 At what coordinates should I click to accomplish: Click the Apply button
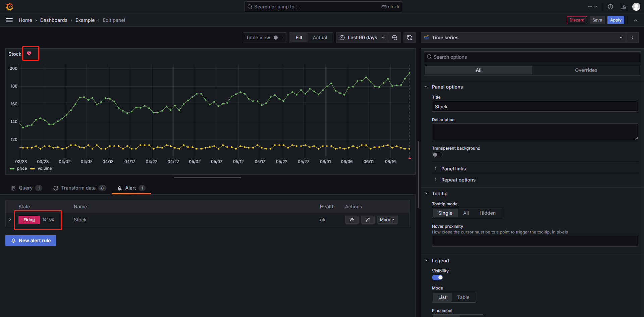coord(615,20)
